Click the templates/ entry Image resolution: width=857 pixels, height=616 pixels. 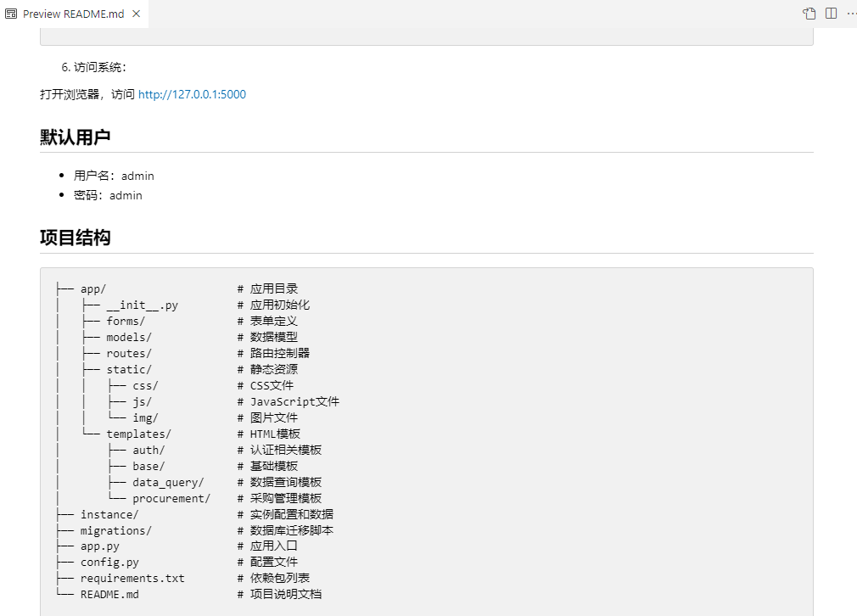139,434
